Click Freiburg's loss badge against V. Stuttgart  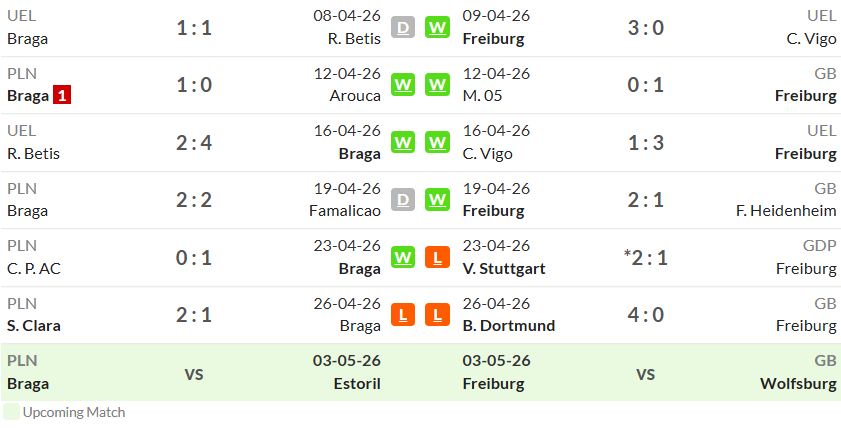coord(437,257)
